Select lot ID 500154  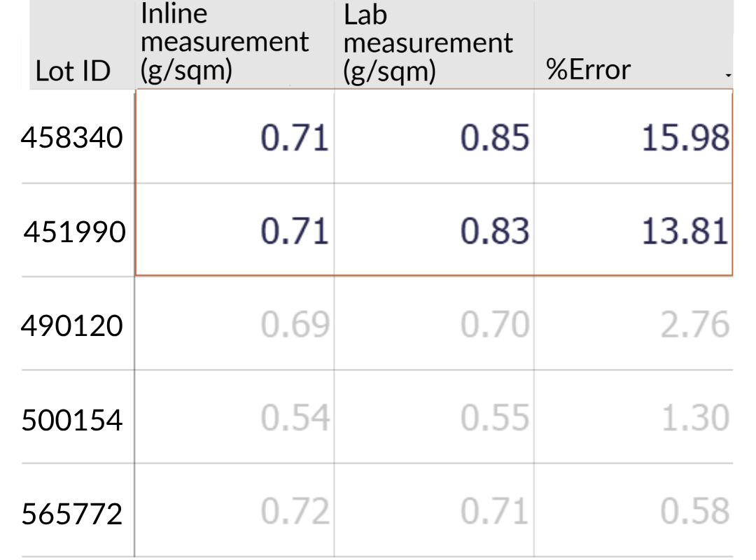pos(72,420)
